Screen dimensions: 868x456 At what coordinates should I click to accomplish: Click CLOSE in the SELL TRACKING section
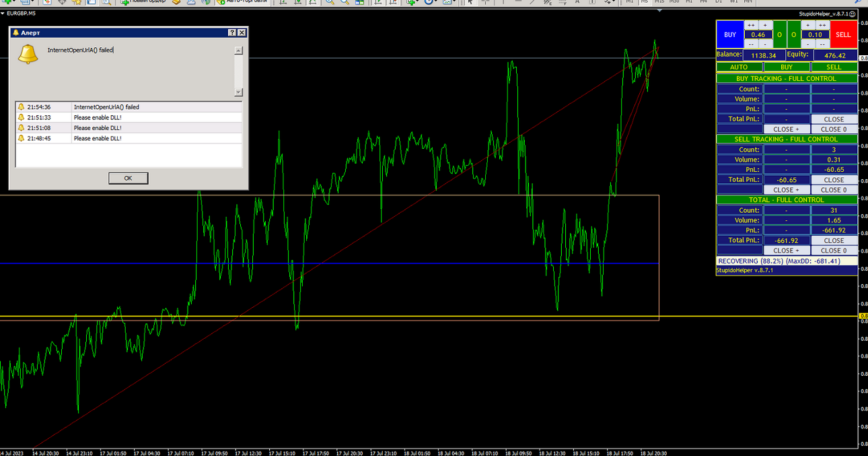pos(834,180)
